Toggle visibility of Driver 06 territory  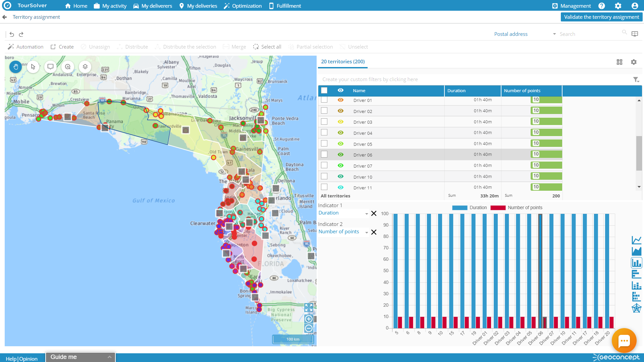(x=340, y=155)
